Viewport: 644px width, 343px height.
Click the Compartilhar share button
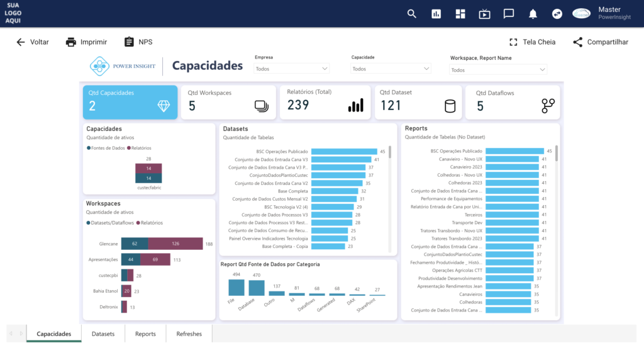(600, 42)
